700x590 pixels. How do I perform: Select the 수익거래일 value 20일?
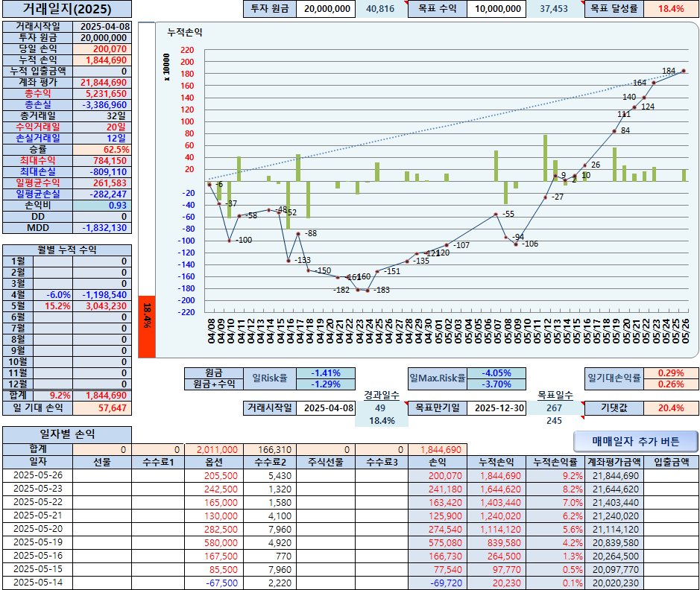click(102, 127)
